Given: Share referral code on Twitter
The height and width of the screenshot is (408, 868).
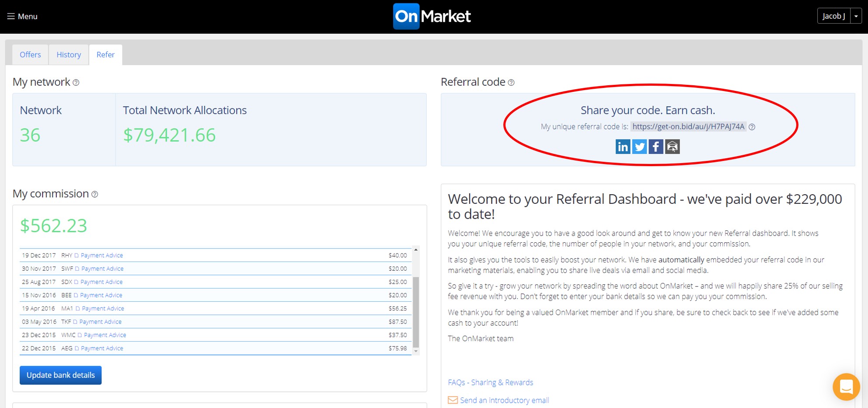Looking at the screenshot, I should pyautogui.click(x=639, y=146).
